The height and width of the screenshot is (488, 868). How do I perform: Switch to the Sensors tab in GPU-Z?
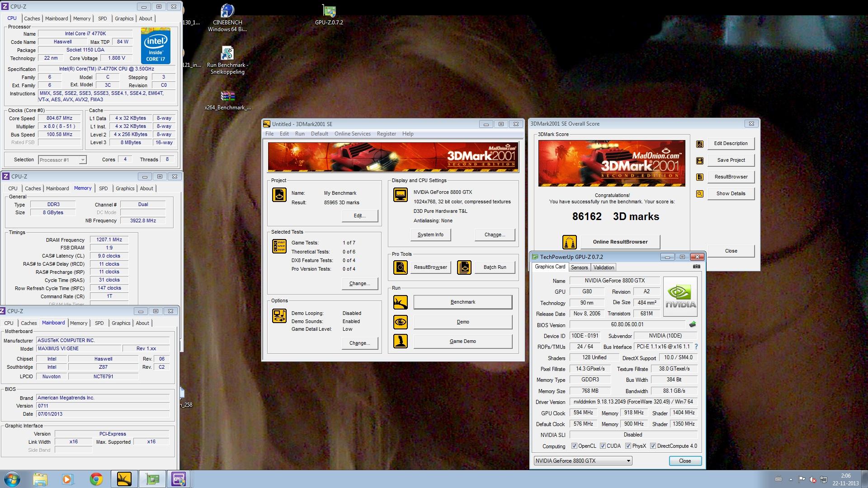click(x=579, y=267)
